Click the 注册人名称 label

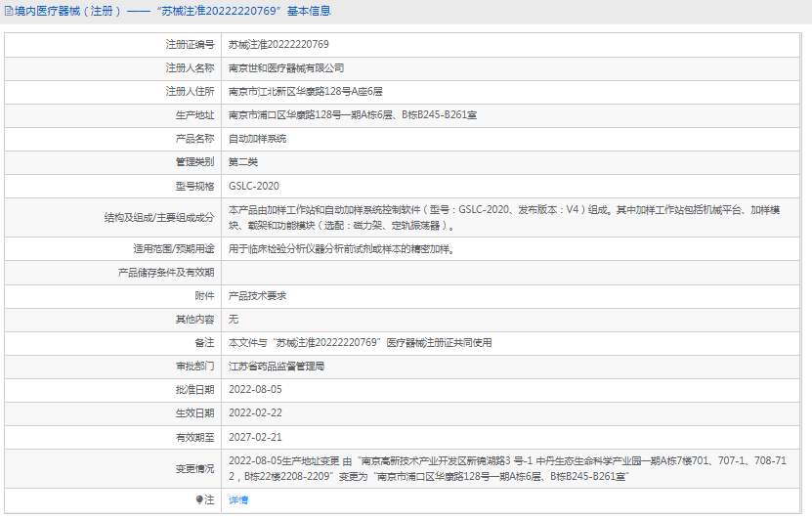point(191,67)
